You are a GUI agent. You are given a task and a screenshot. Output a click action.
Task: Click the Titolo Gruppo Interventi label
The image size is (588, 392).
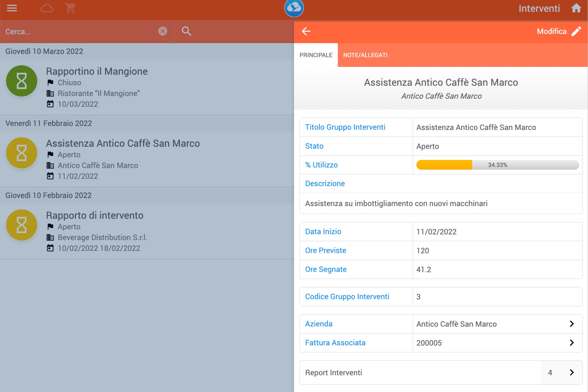[x=345, y=127]
